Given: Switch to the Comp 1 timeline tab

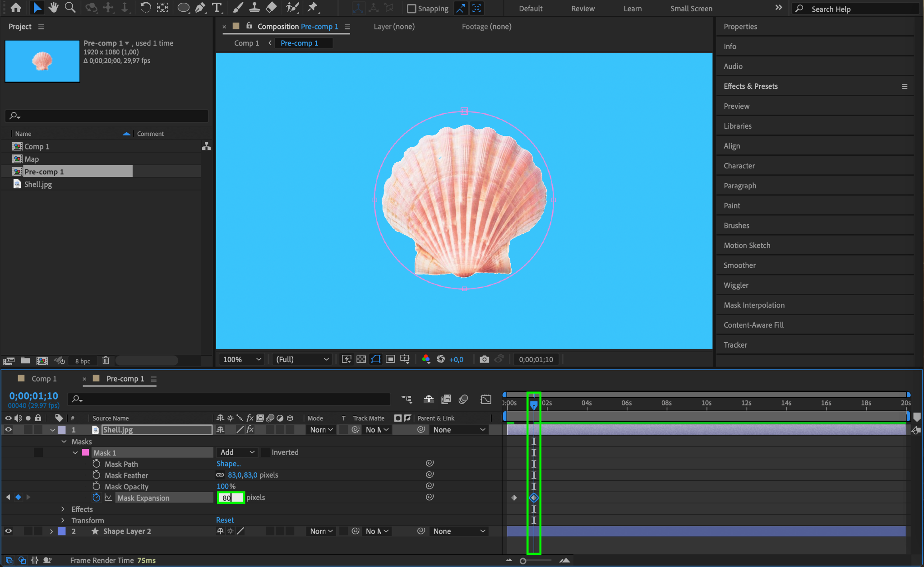Looking at the screenshot, I should [44, 379].
